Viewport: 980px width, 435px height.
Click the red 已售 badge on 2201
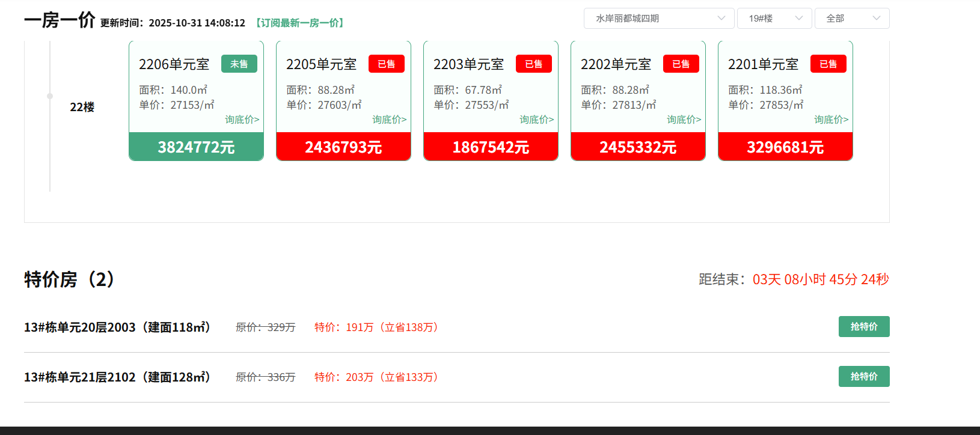[x=828, y=64]
